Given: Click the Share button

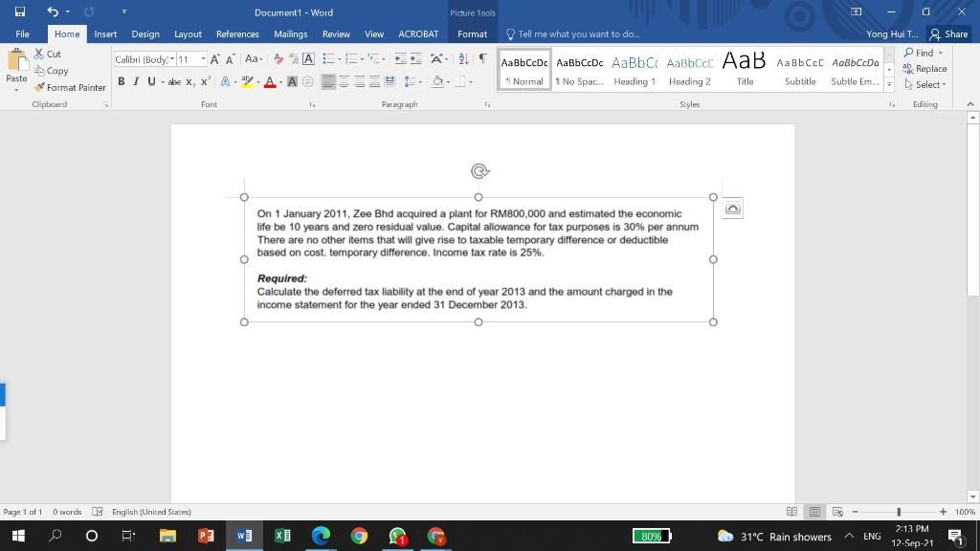Looking at the screenshot, I should coord(948,33).
